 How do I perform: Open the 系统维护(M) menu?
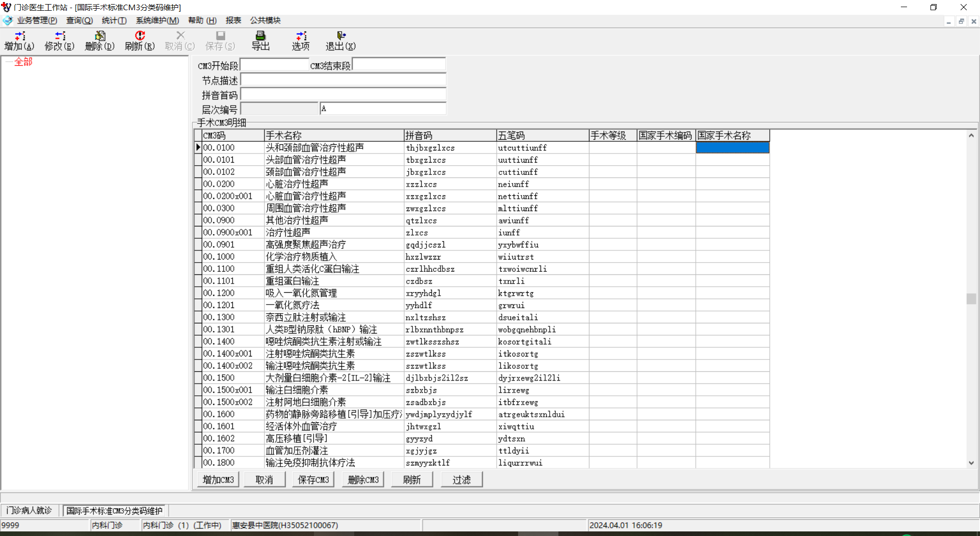157,20
